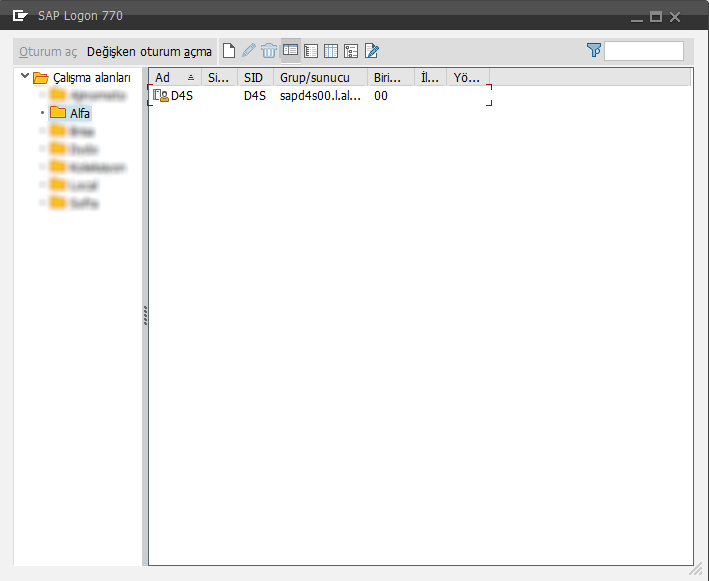Screen dimensions: 709x581
Task: Click the new connection entry page icon
Action: click(229, 51)
